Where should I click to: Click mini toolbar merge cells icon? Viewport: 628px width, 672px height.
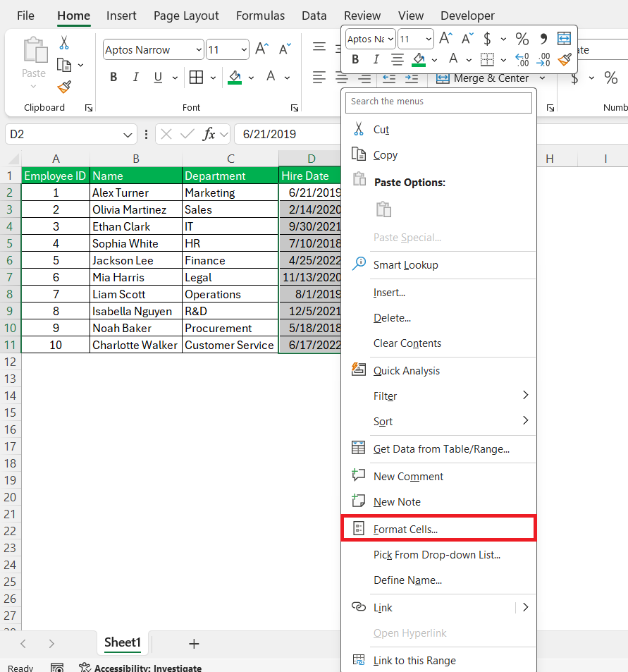pyautogui.click(x=564, y=39)
